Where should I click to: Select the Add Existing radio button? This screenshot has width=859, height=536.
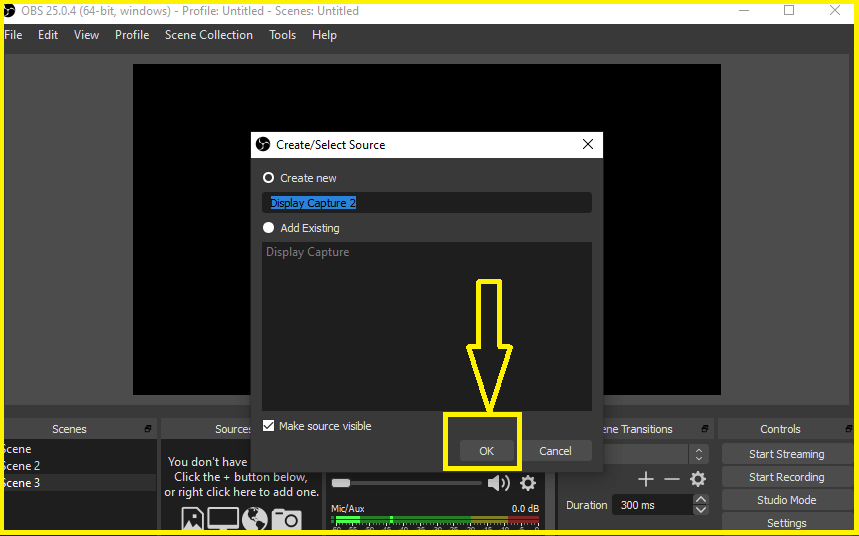268,227
